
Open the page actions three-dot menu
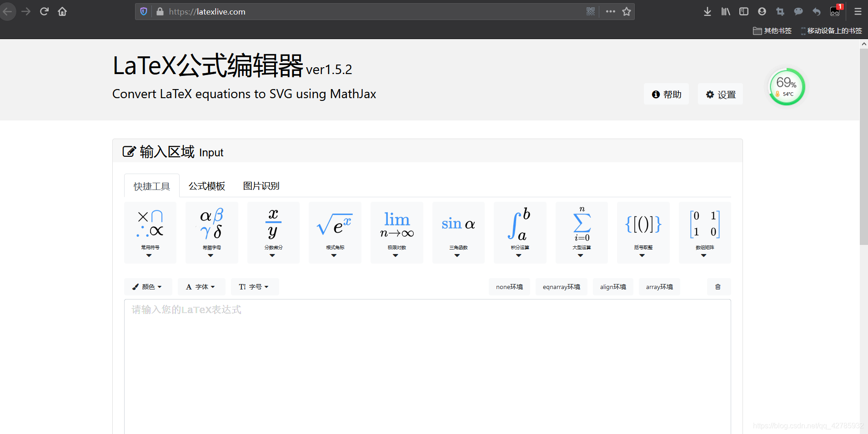point(610,11)
